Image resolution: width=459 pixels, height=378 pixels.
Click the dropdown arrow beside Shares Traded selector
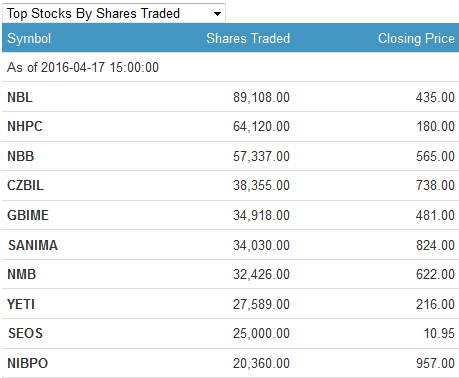[217, 14]
